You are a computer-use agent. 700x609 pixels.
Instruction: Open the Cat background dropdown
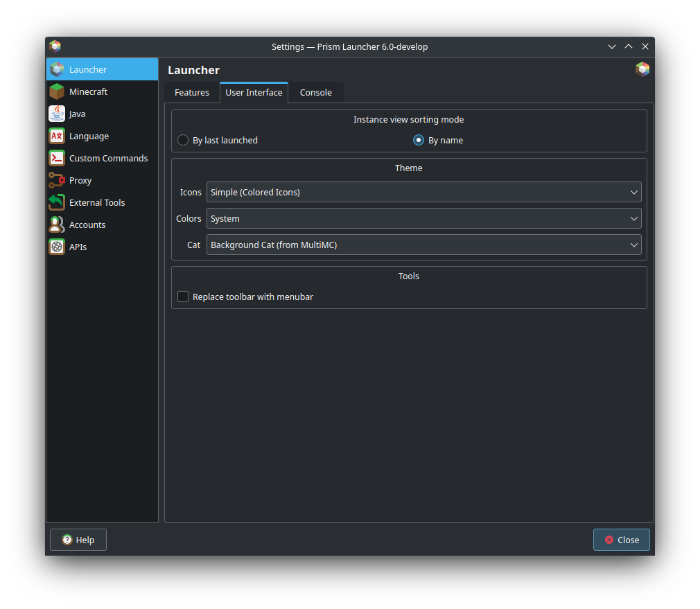(x=423, y=245)
